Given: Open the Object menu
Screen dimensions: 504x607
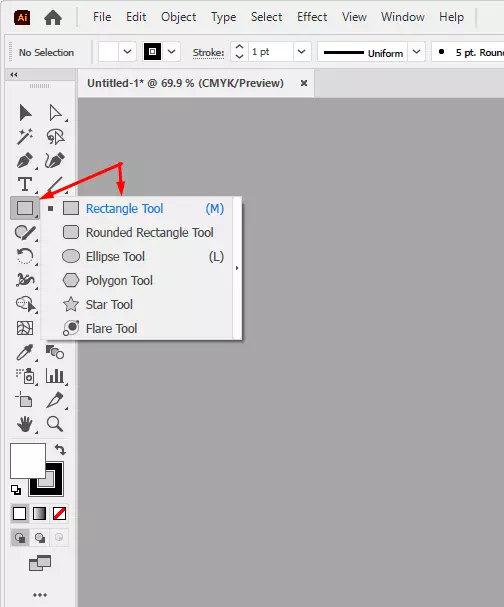Looking at the screenshot, I should (x=178, y=17).
